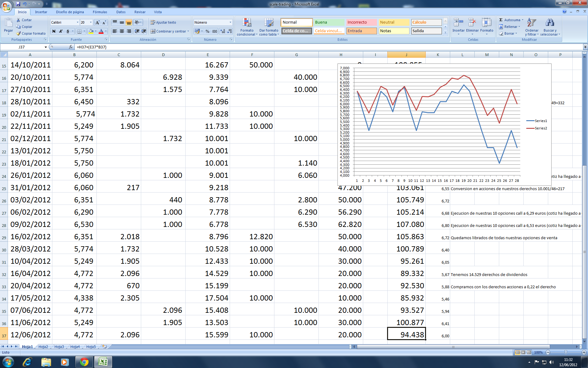Expand the Número format dropdown

click(x=230, y=22)
